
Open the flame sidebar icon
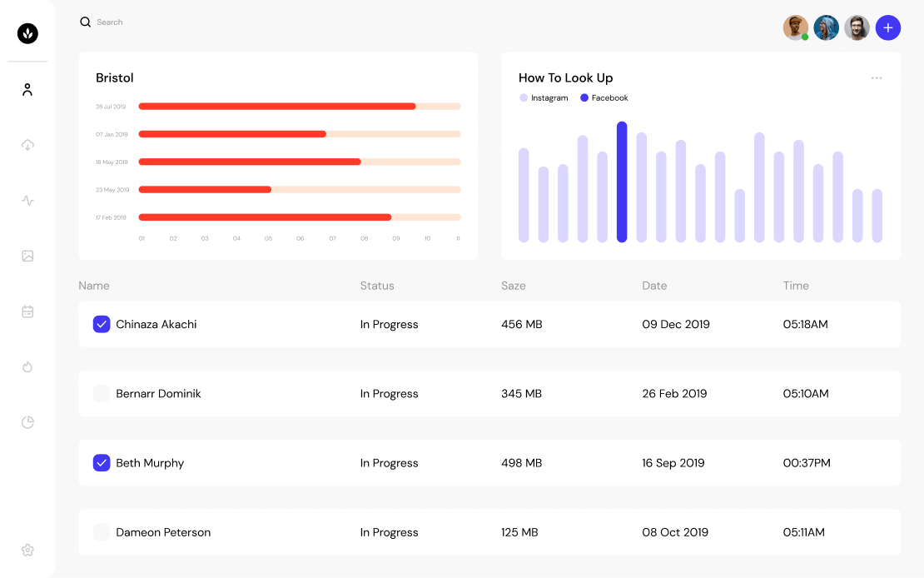27,366
